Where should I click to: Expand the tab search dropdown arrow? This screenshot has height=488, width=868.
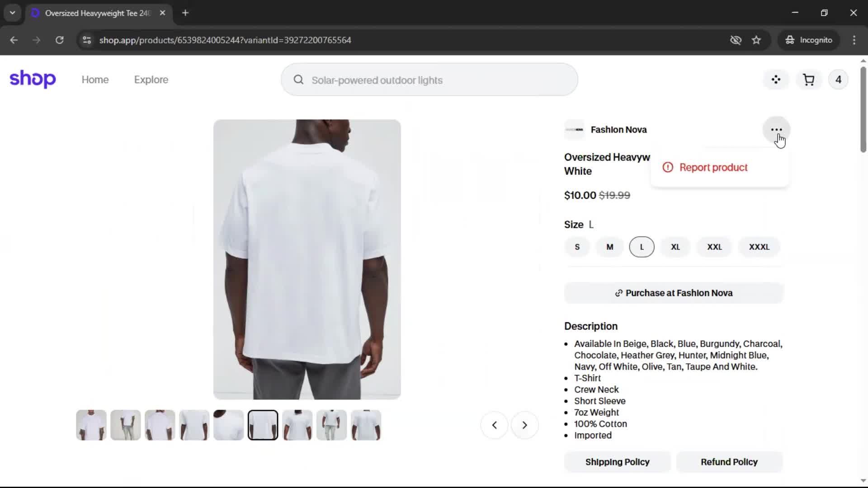click(x=13, y=13)
